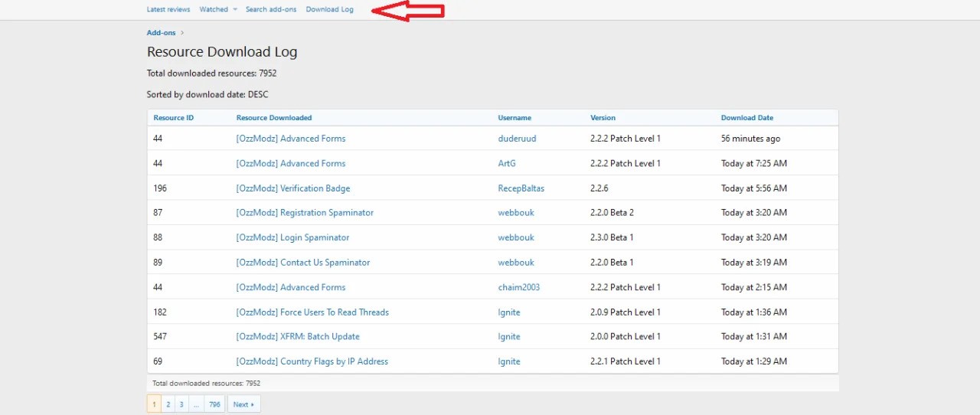Sort by Resource ID column header
The image size is (980, 415).
tap(173, 118)
